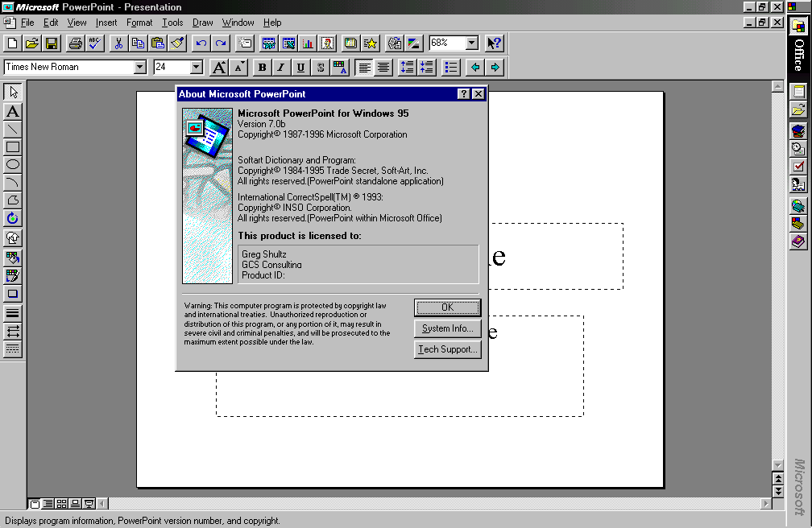The image size is (812, 528).
Task: Open the Text Color picker
Action: [x=340, y=68]
